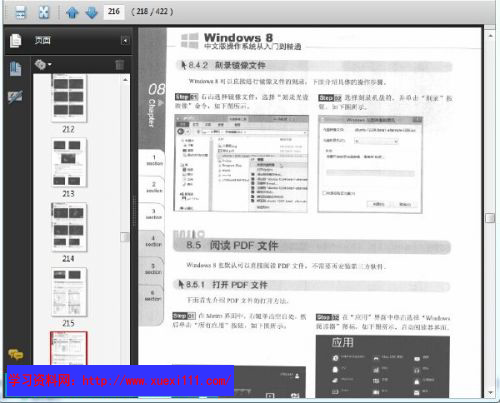This screenshot has width=500, height=403.
Task: Click the Windows 8 book title
Action: point(238,37)
